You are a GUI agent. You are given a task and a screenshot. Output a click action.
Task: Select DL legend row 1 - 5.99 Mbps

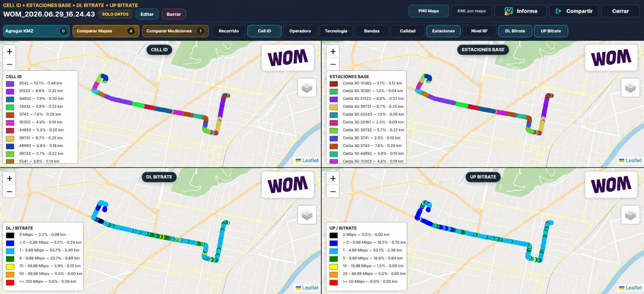43,250
